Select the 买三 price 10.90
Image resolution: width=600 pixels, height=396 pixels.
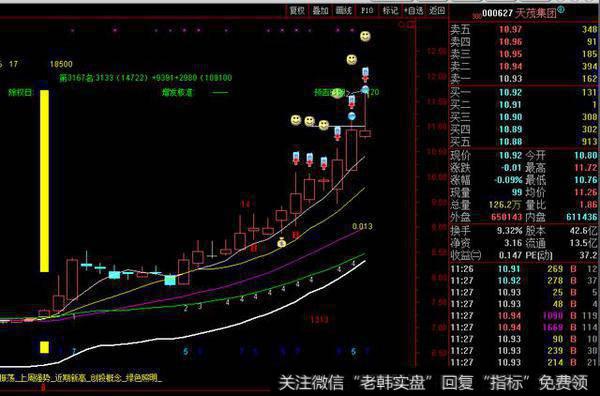click(x=510, y=117)
